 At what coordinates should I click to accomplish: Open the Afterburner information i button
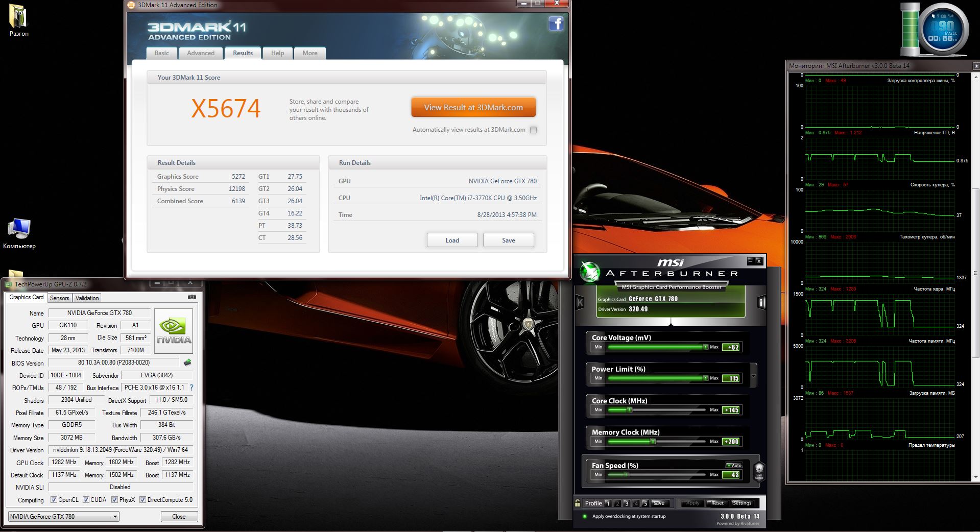761,302
